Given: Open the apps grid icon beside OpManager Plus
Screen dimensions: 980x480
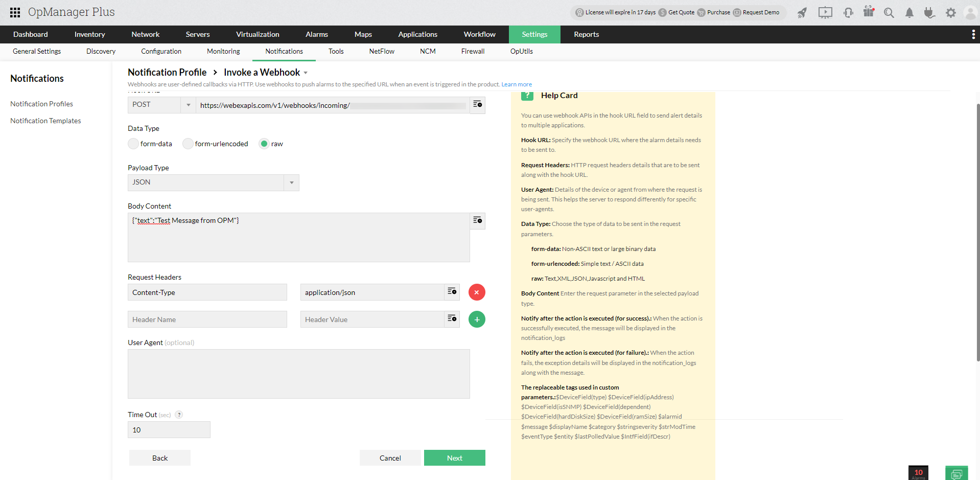Looking at the screenshot, I should click(x=14, y=12).
